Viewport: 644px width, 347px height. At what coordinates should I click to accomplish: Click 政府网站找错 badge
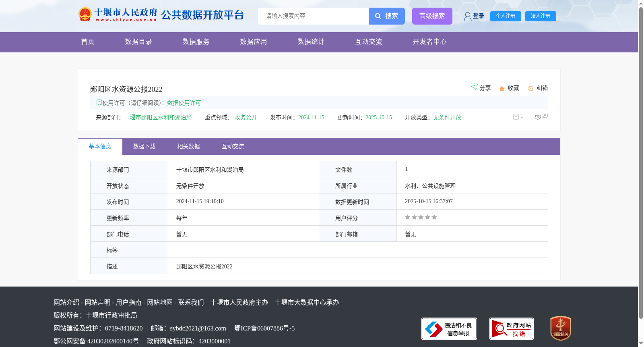coord(512,329)
